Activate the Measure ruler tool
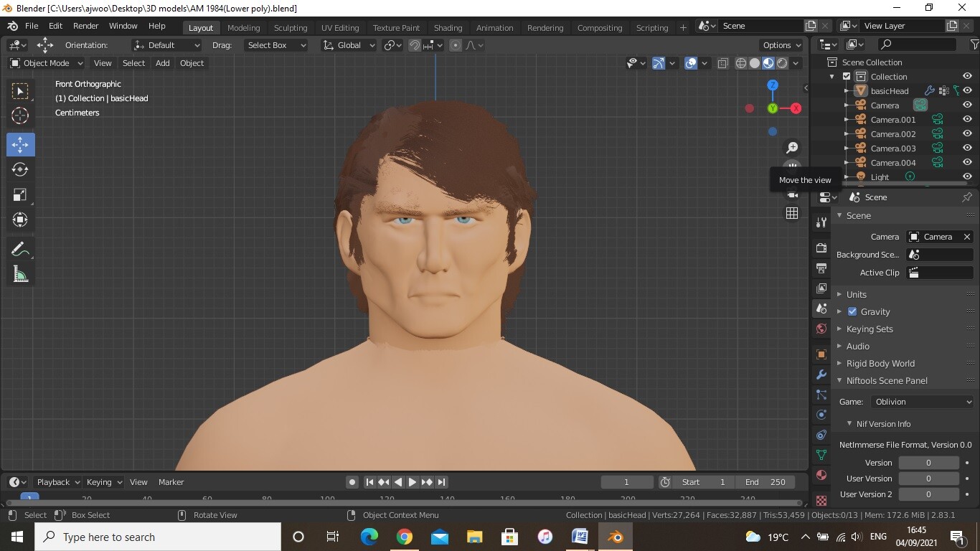The image size is (980, 551). pyautogui.click(x=20, y=274)
